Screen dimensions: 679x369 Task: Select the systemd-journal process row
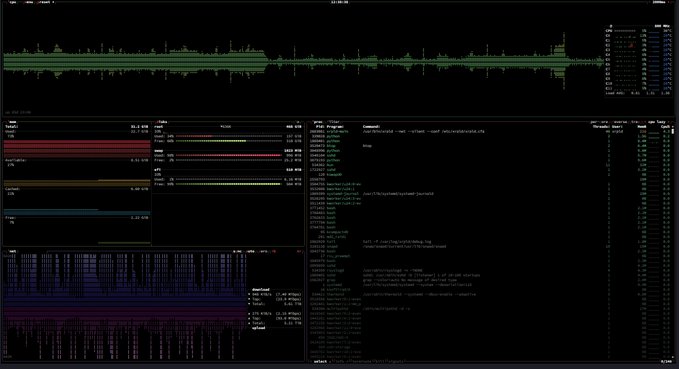pyautogui.click(x=489, y=194)
